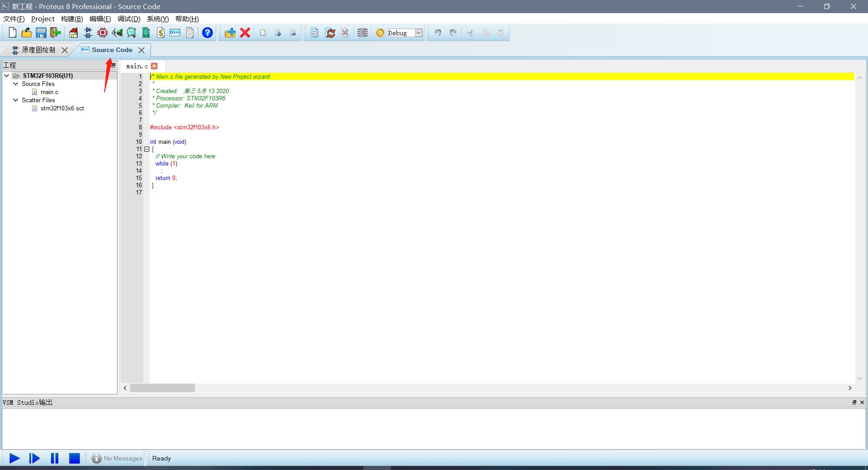Collapse the Source Files tree node
Viewport: 868px width, 470px height.
(15, 84)
